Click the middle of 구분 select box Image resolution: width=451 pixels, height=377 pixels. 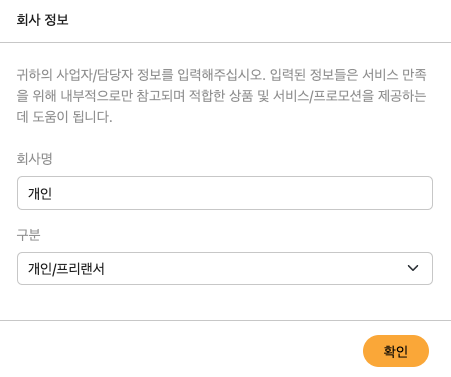point(225,268)
